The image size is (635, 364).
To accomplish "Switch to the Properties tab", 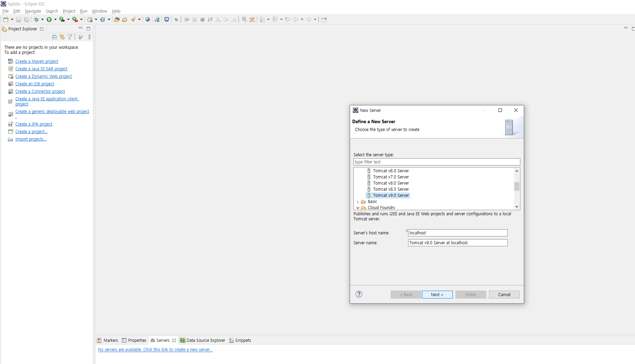I will click(x=134, y=340).
